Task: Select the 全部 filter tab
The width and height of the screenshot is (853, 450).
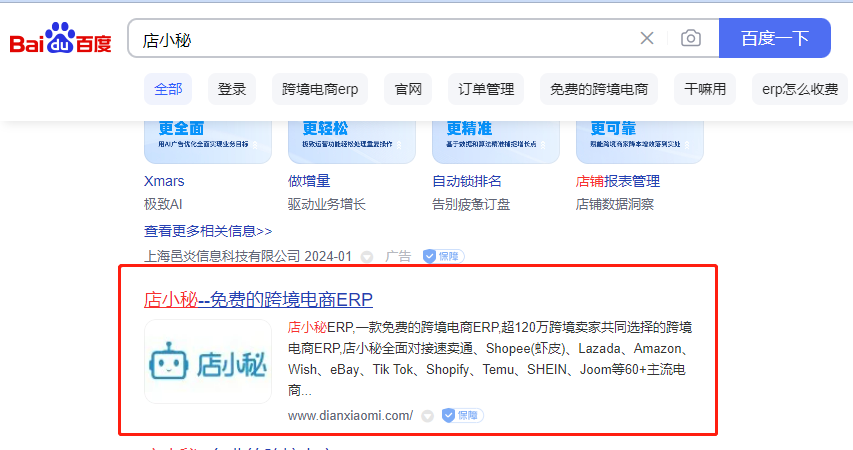Action: (168, 89)
